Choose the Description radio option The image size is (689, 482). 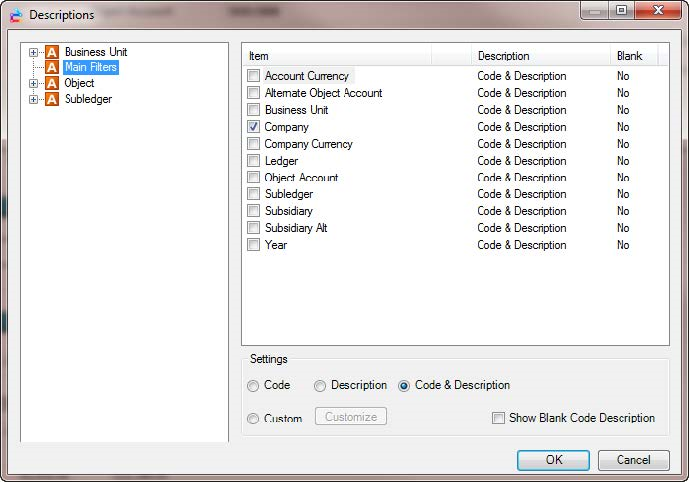coord(320,386)
